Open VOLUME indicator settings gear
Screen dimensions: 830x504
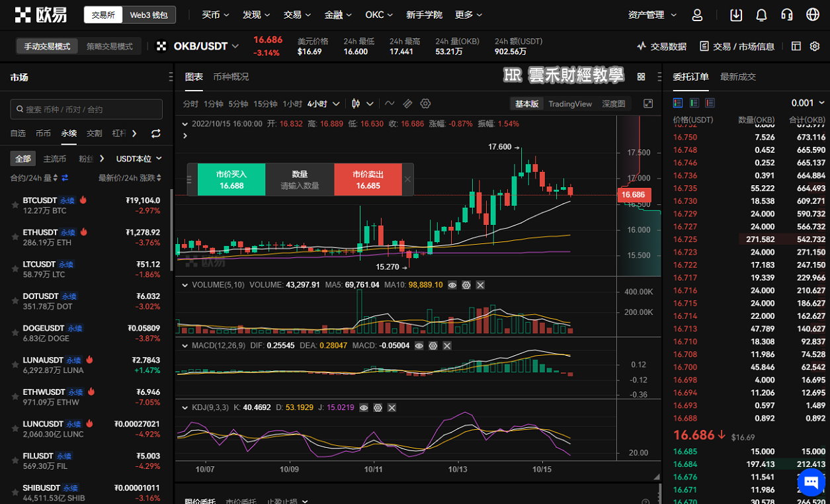click(466, 284)
